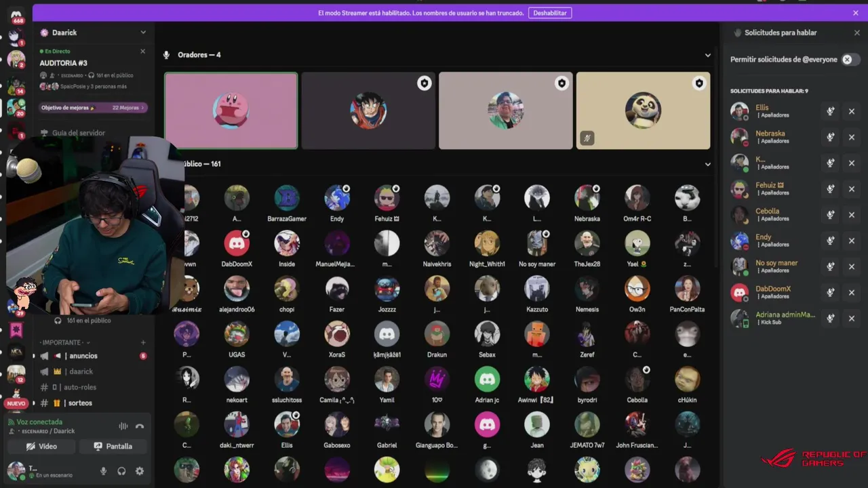The height and width of the screenshot is (488, 868).
Task: Invite Adriana adminMa... to speak
Action: [x=830, y=318]
